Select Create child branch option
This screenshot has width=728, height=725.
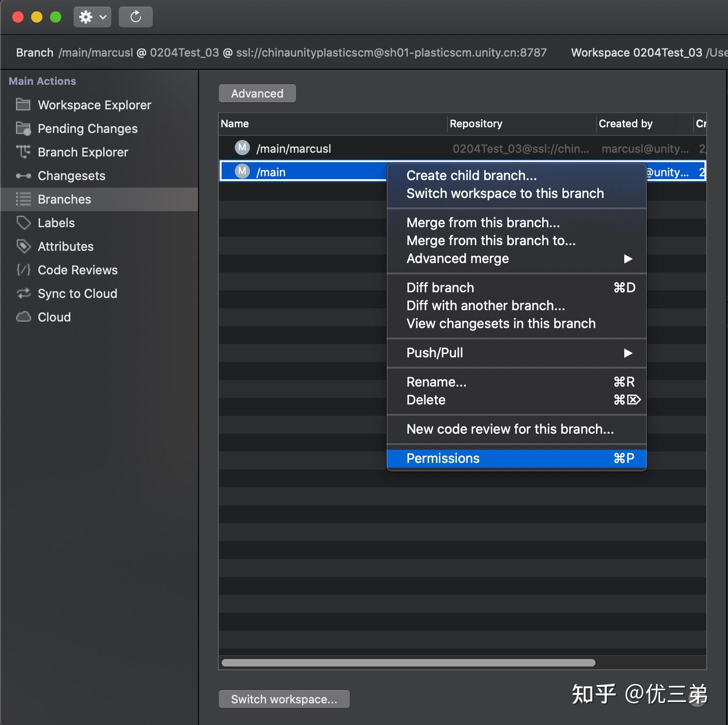471,175
